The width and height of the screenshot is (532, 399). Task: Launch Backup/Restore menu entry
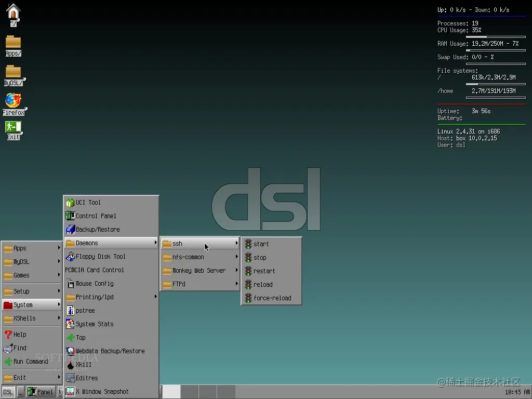pos(111,230)
